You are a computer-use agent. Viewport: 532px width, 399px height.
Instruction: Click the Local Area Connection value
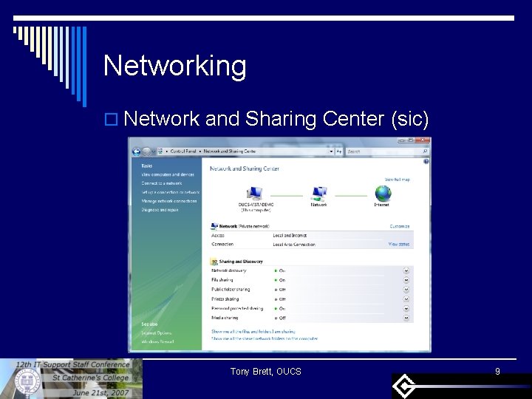pyautogui.click(x=294, y=245)
